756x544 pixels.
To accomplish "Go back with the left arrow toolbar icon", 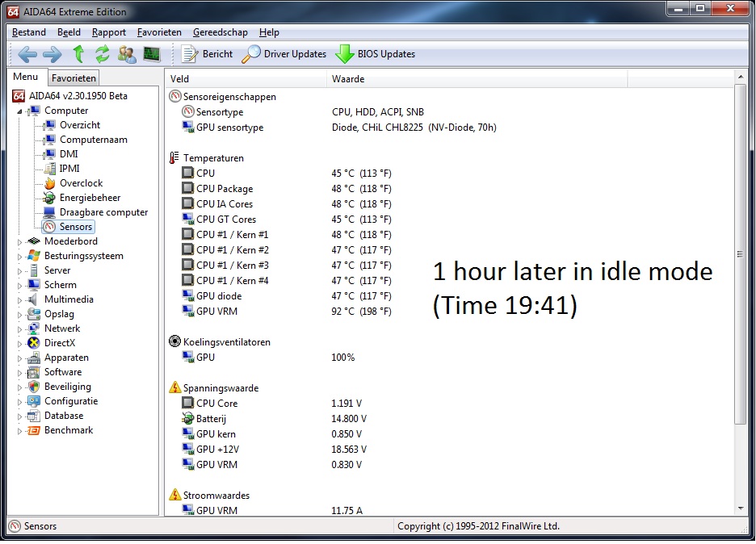I will (27, 54).
